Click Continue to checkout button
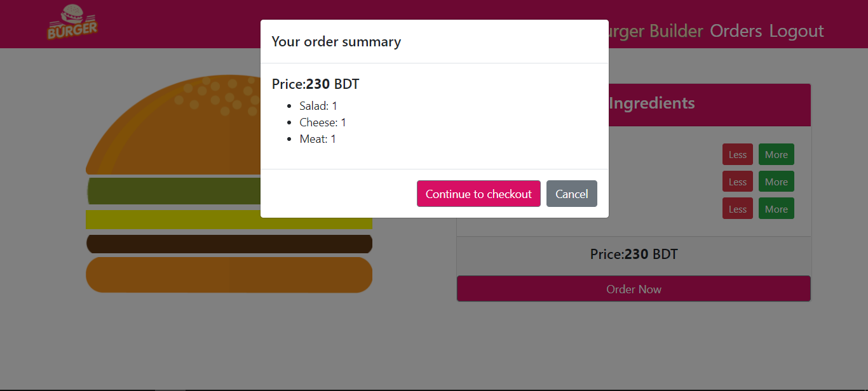This screenshot has width=868, height=391. (x=478, y=194)
